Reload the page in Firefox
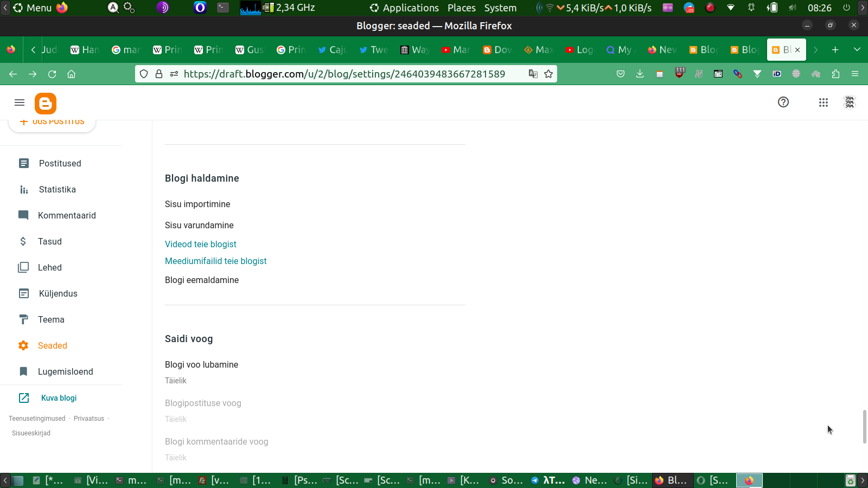Image resolution: width=868 pixels, height=488 pixels. 52,74
